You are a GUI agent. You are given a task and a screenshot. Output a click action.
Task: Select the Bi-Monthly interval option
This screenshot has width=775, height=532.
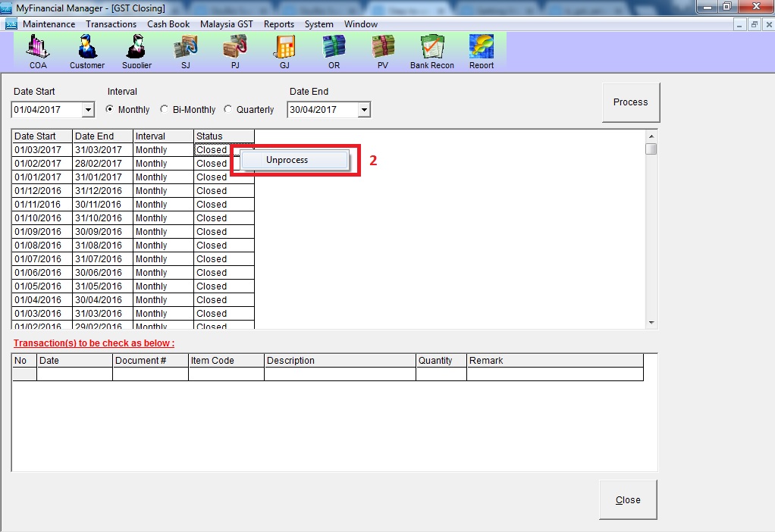click(165, 110)
